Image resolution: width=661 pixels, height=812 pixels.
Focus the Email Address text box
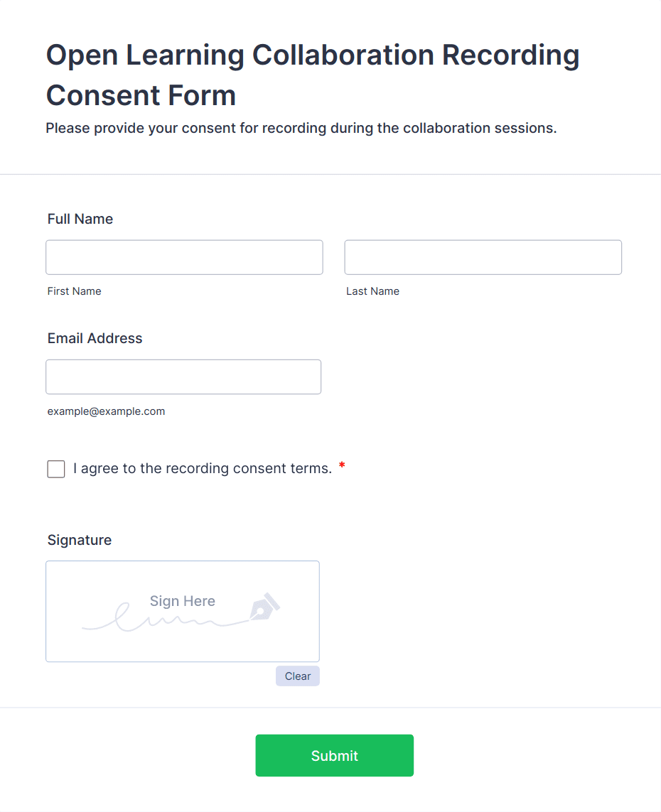(183, 377)
